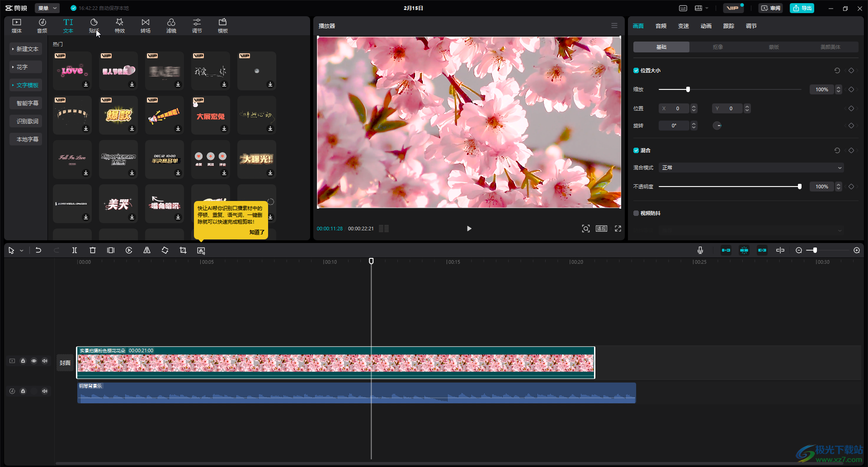Screen dimensions: 868x467
Task: Toggle main track magnet snapping
Action: (x=726, y=250)
